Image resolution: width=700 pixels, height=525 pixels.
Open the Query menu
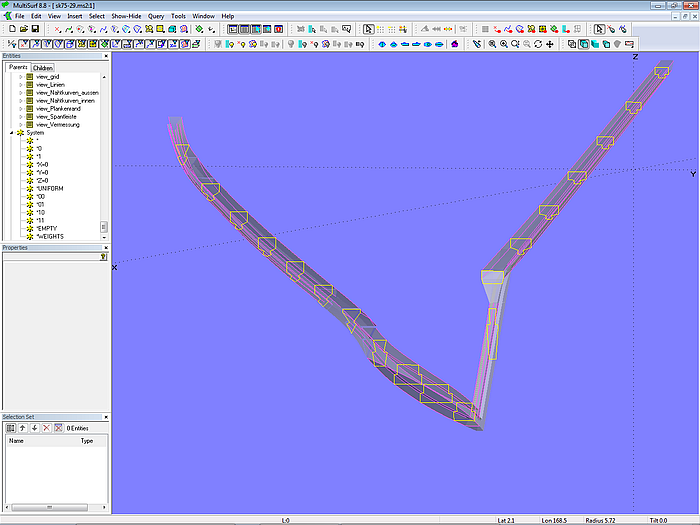coord(156,17)
